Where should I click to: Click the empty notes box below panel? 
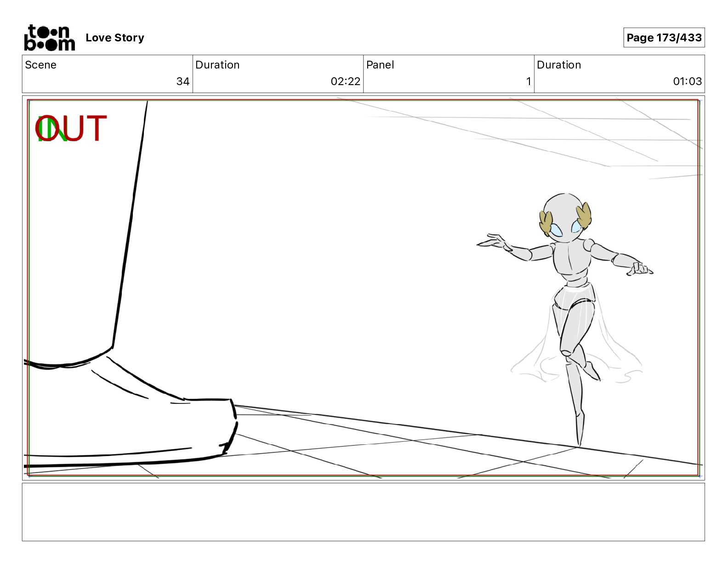pos(363,512)
